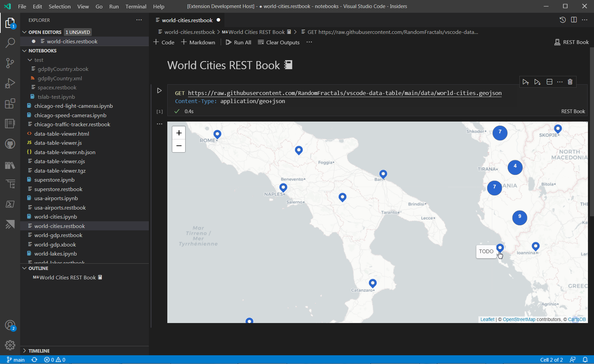Open the Run and Debug view
The height and width of the screenshot is (364, 594).
tap(10, 83)
